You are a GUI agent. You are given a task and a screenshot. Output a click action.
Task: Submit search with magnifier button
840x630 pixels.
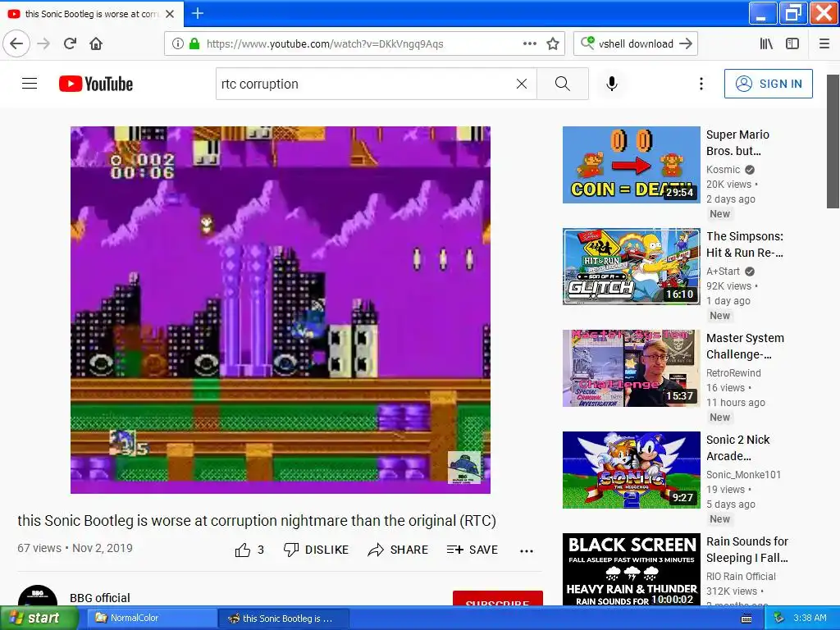(x=563, y=84)
